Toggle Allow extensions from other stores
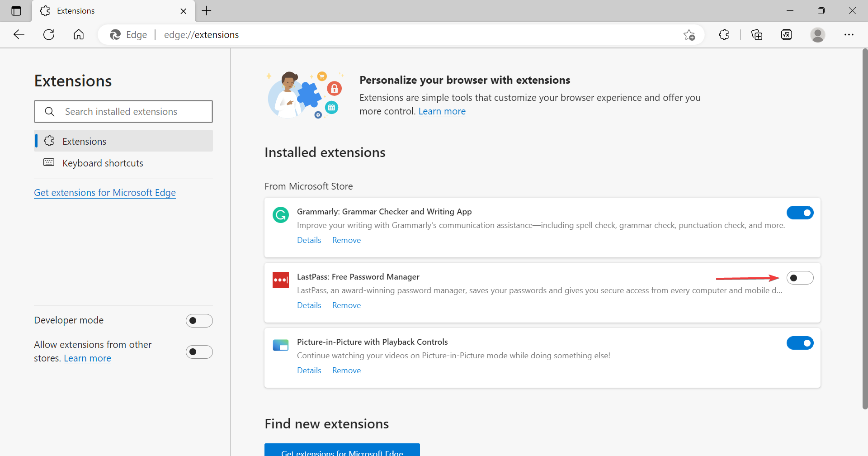Screen dimensions: 868x456 click(x=199, y=352)
